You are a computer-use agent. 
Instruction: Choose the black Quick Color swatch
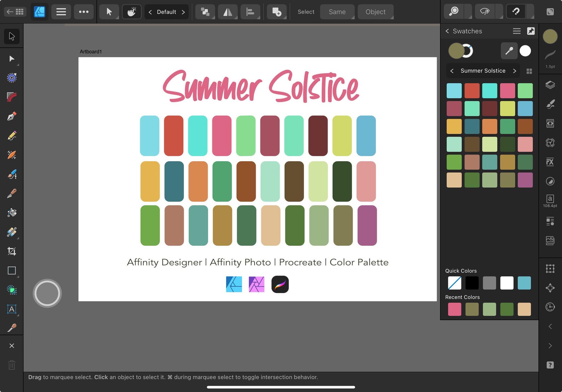coord(472,283)
